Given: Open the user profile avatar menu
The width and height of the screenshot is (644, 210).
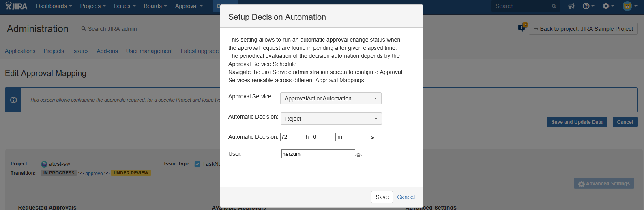Looking at the screenshot, I should pos(629,6).
